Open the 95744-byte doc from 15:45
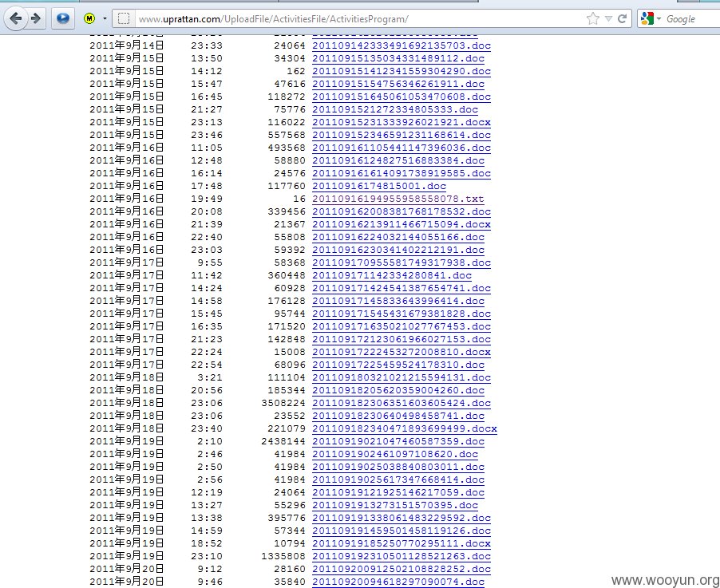This screenshot has height=588, width=720. [402, 314]
